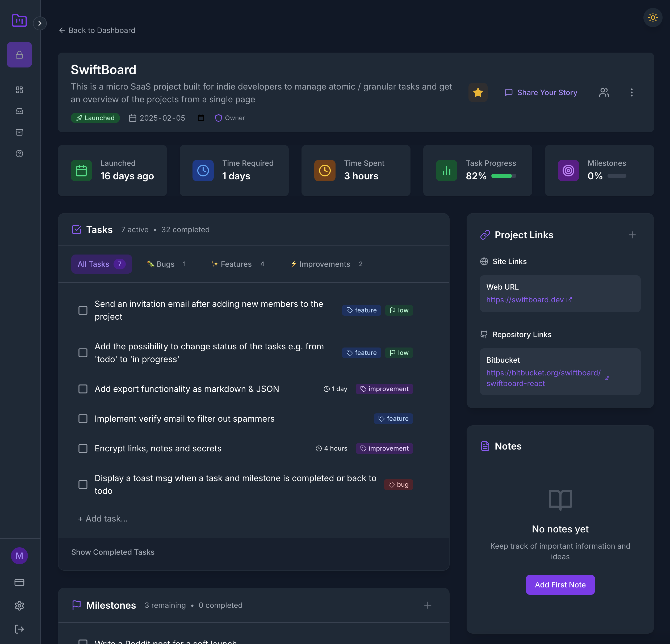The height and width of the screenshot is (644, 670).
Task: Open the archive icon in the sidebar
Action: tap(19, 132)
